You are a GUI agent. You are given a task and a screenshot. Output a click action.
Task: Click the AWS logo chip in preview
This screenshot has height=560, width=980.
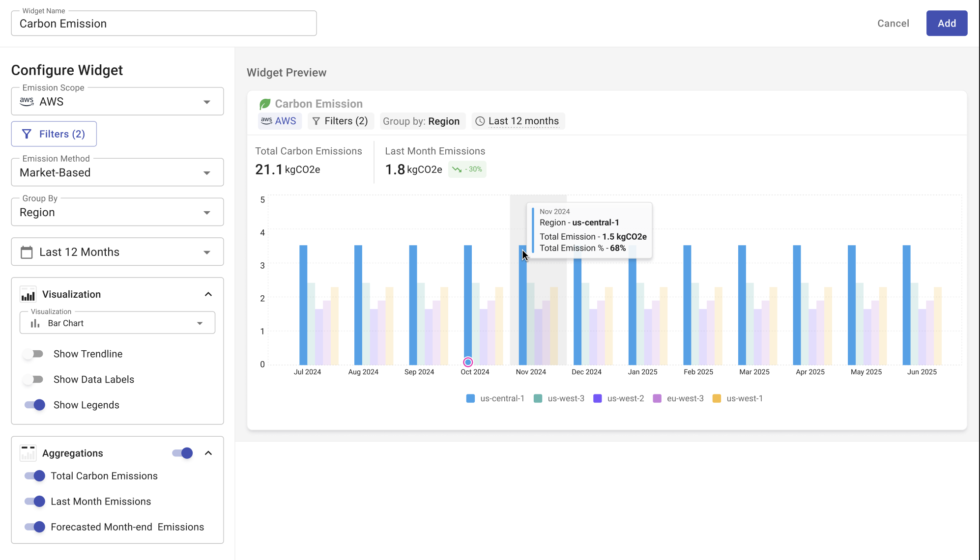279,121
